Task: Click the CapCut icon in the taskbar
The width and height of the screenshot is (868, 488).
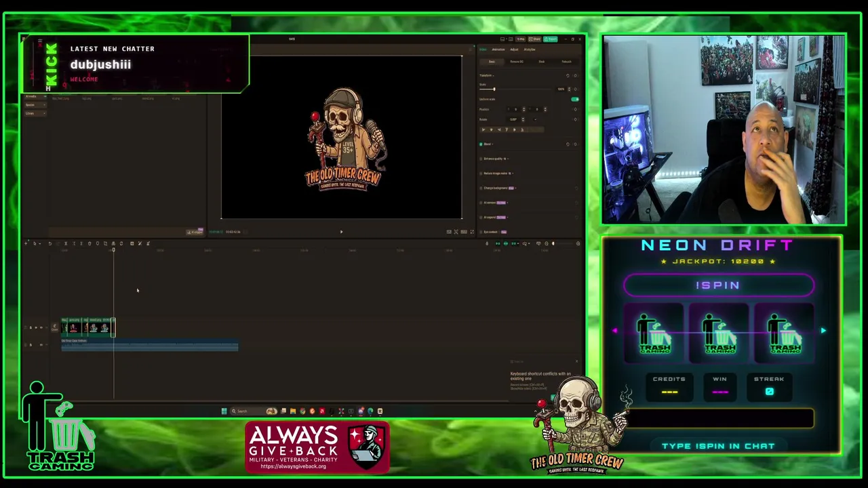Action: click(x=380, y=411)
